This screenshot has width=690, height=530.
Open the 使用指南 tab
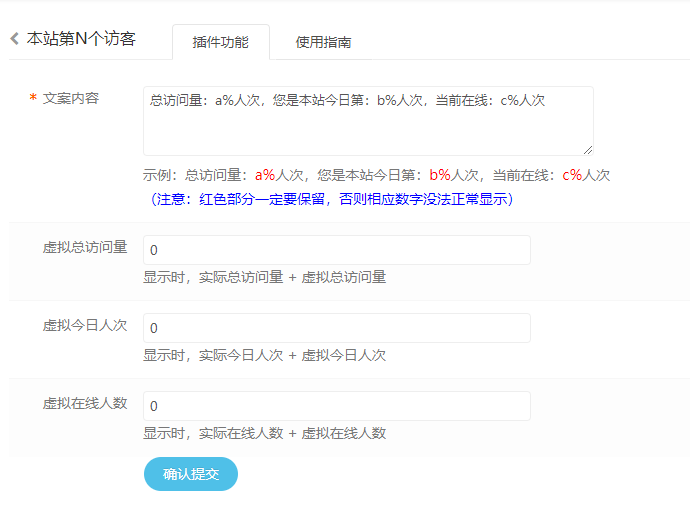tap(323, 42)
